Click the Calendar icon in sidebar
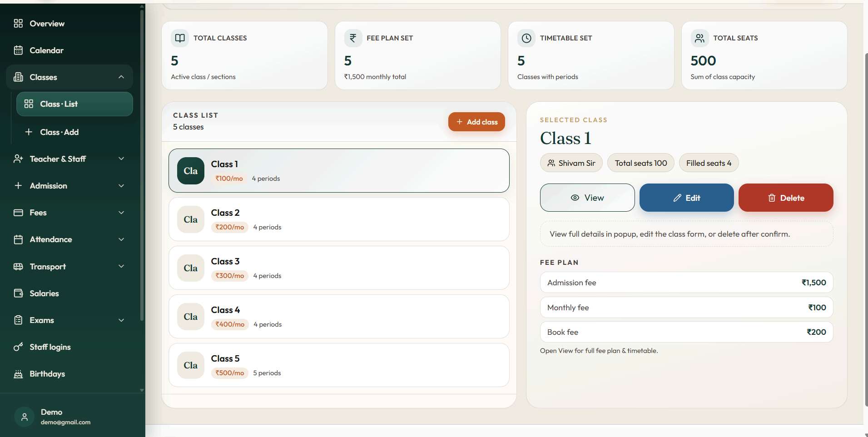The image size is (868, 437). (x=18, y=50)
